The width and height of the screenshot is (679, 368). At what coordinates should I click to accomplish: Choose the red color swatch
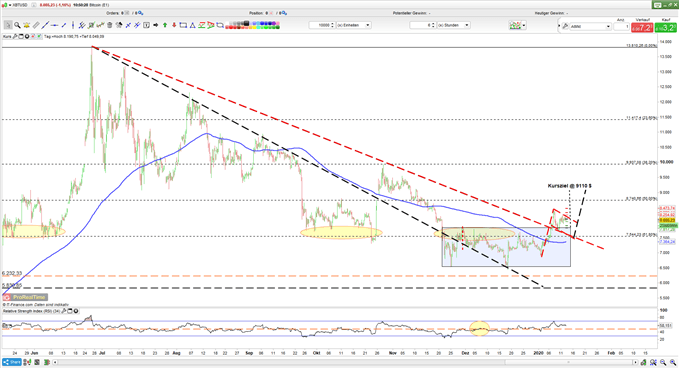[231, 27]
